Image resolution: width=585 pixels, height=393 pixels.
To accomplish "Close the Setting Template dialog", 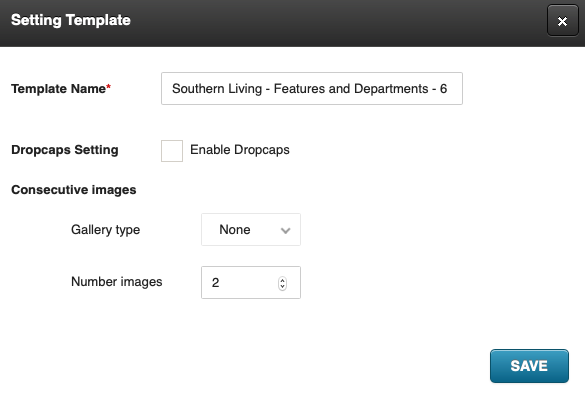I will tap(563, 21).
